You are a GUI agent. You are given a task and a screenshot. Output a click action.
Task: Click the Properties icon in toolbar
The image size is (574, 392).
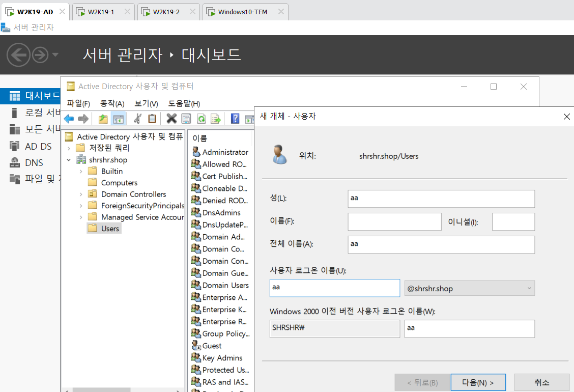tap(186, 119)
